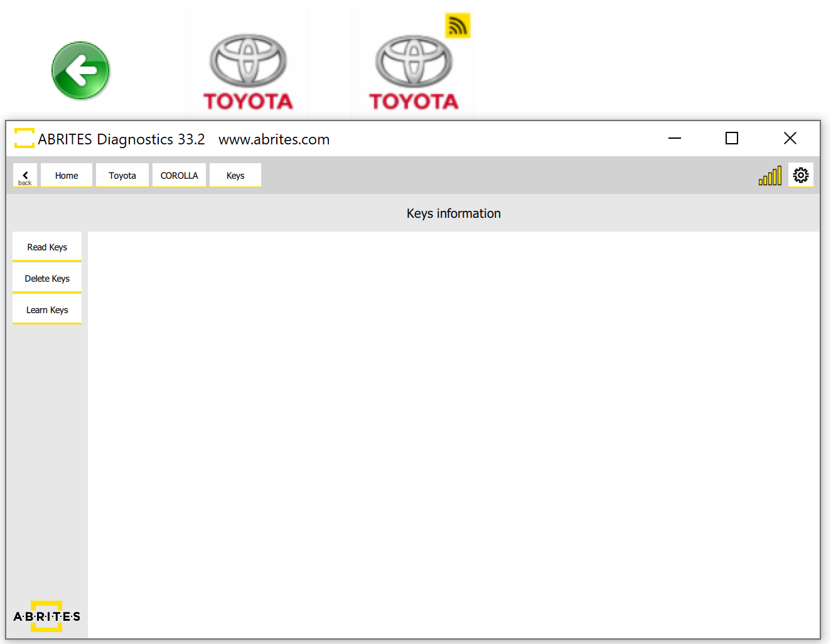Click the ABRITES title bar bracket icon
This screenshot has height=644, width=831.
pos(24,138)
